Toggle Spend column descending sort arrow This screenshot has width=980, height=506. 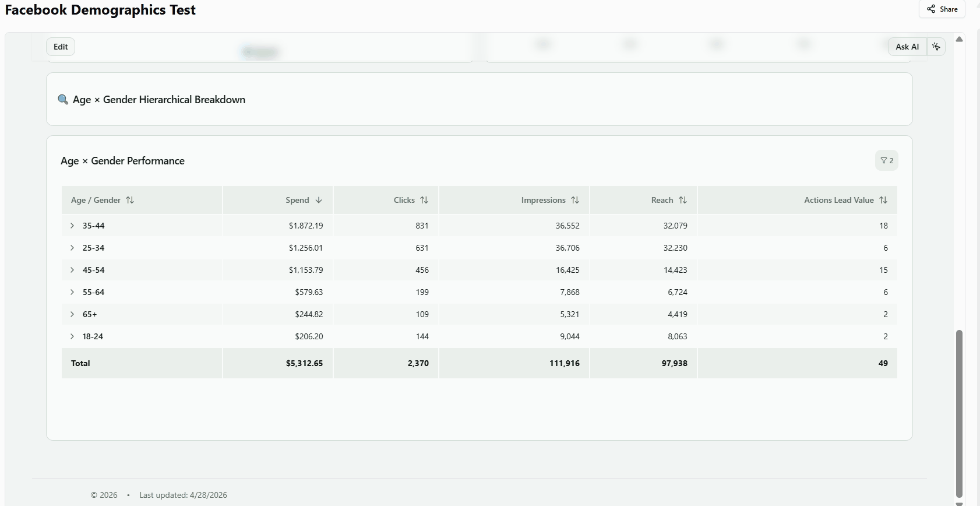tap(319, 200)
